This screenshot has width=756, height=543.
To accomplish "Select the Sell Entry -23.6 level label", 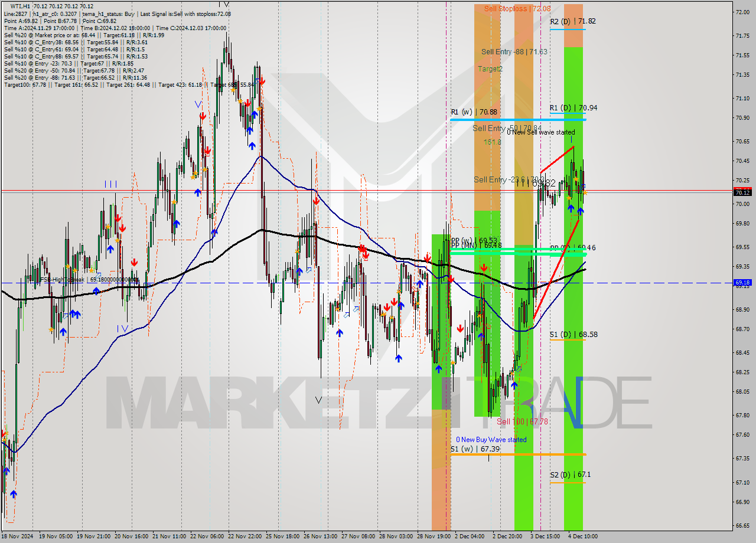I will pyautogui.click(x=509, y=179).
